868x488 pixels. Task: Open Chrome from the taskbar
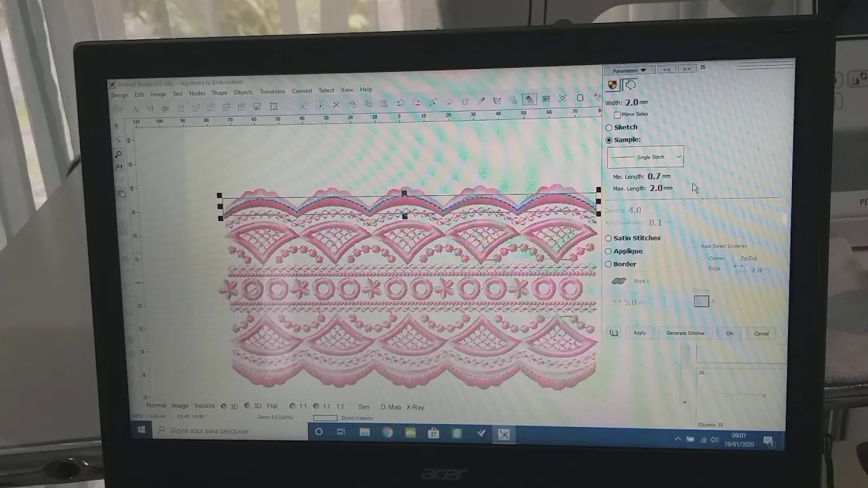coord(387,432)
